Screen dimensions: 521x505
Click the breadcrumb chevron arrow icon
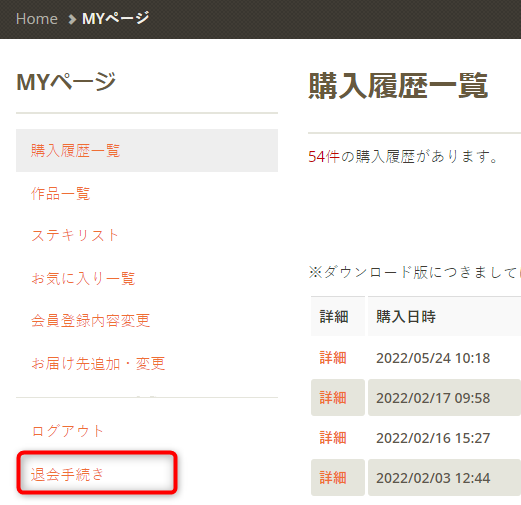coord(72,19)
